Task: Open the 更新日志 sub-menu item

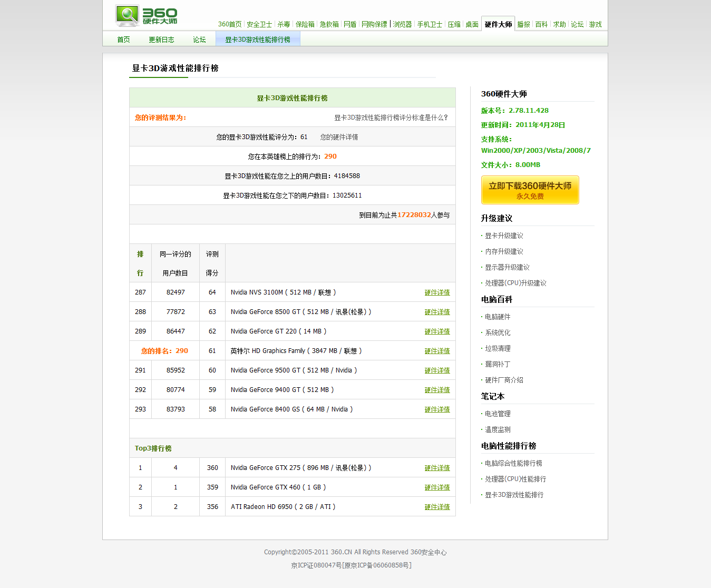Action: coord(161,40)
